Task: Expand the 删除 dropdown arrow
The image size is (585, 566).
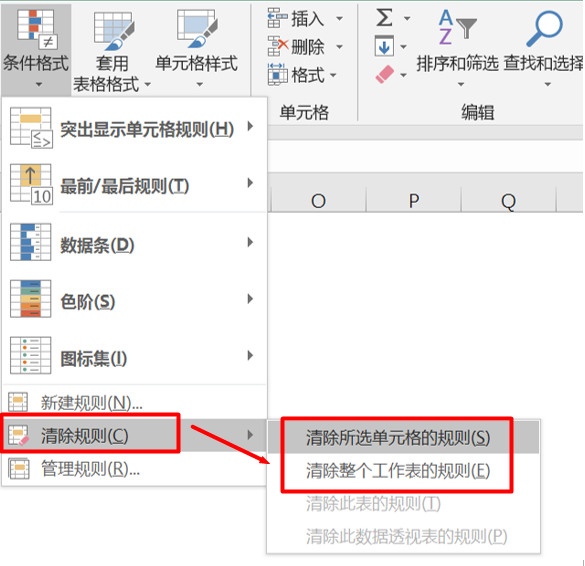Action: pyautogui.click(x=340, y=47)
